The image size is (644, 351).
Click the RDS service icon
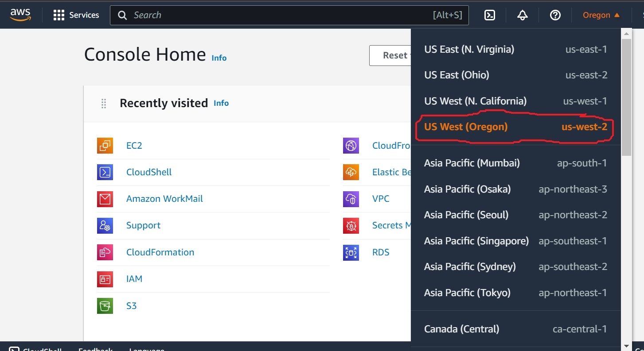pyautogui.click(x=351, y=252)
